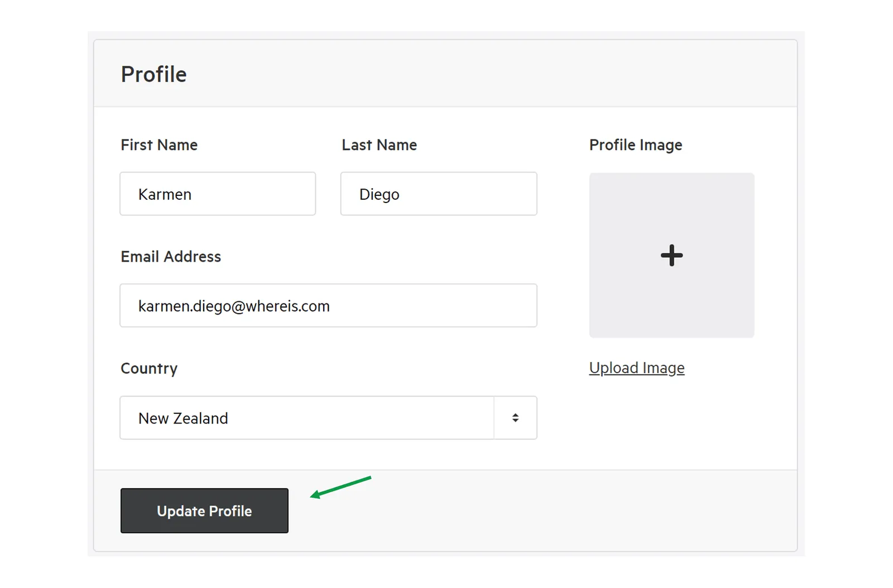Focus the First Name input field
Screen dimensions: 893x588
tap(218, 194)
